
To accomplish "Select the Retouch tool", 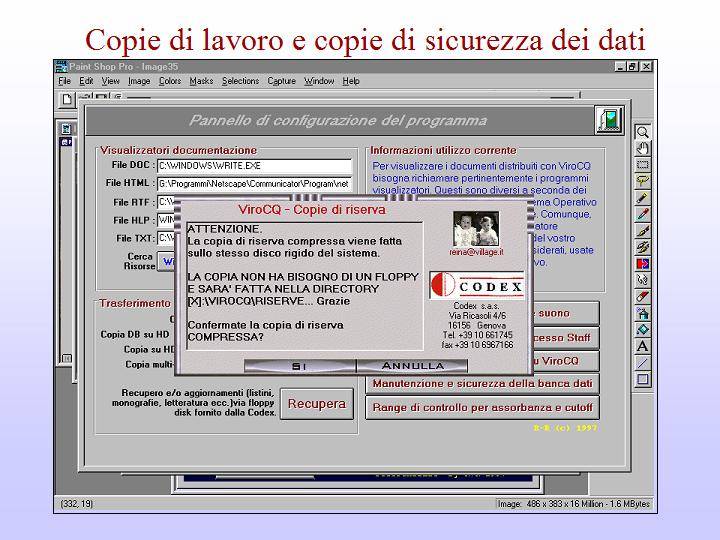I will (x=642, y=280).
